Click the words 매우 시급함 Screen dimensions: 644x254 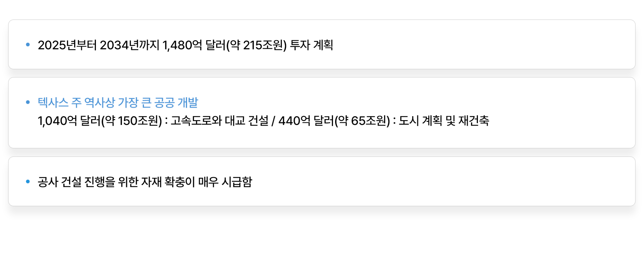pyautogui.click(x=225, y=182)
